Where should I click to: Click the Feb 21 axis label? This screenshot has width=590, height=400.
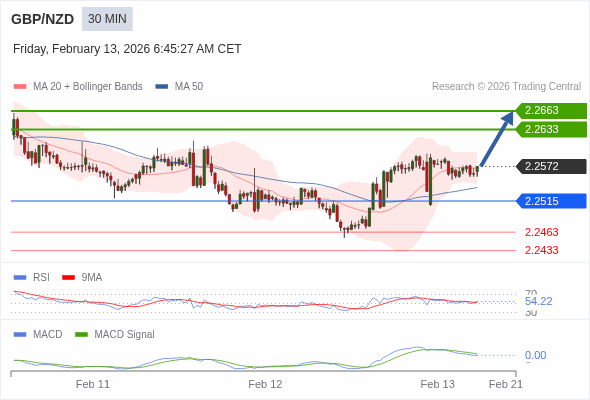(x=505, y=384)
